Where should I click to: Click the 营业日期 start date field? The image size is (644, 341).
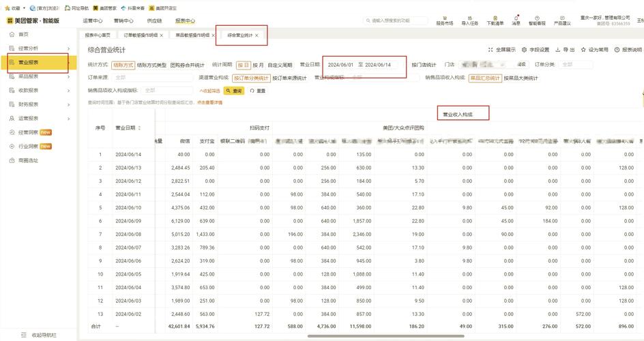click(x=340, y=65)
